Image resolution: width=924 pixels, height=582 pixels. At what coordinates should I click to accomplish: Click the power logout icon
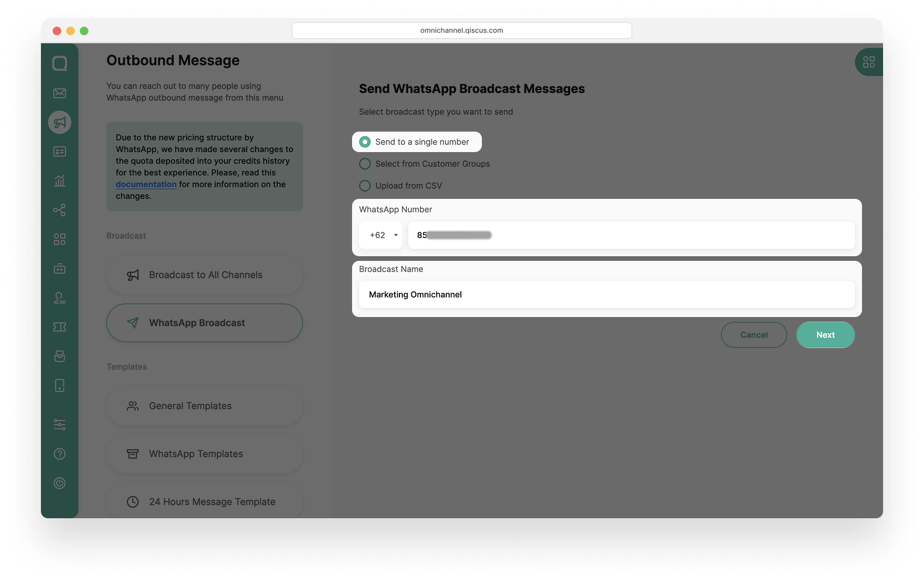[60, 483]
